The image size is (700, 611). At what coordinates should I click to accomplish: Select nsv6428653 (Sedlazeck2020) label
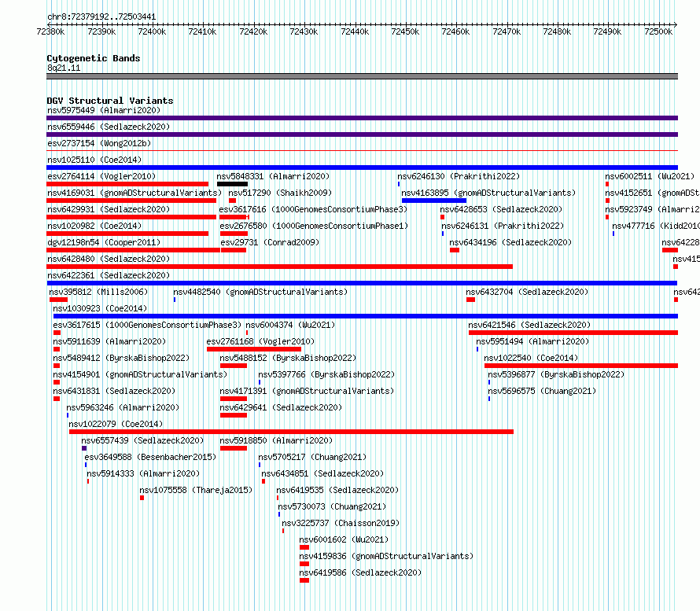click(x=501, y=209)
